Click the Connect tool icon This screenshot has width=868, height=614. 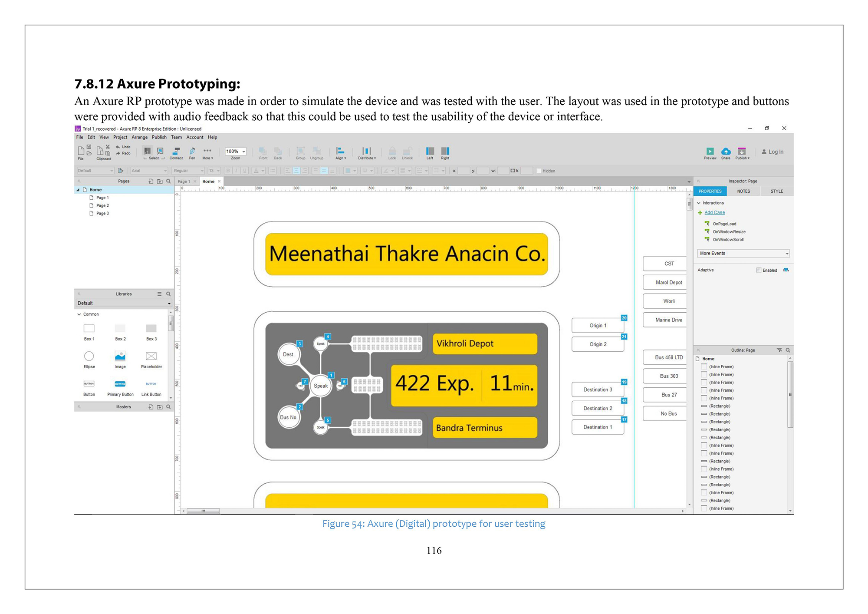click(x=176, y=151)
